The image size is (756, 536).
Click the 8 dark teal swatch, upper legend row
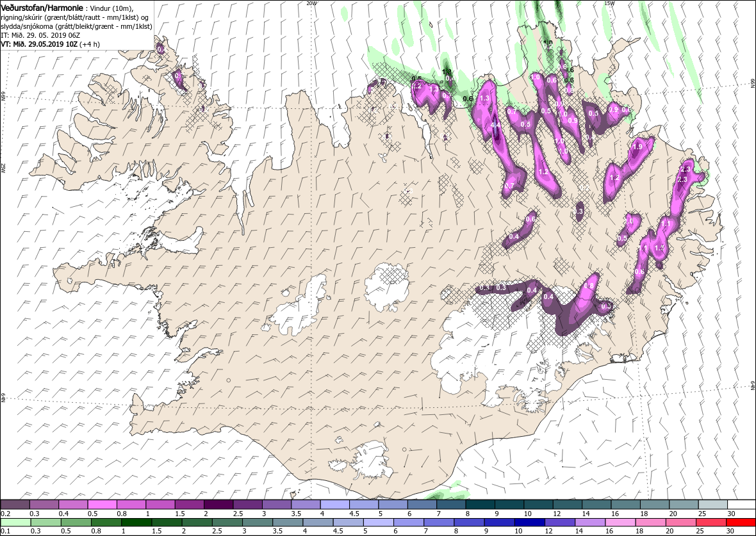pyautogui.click(x=481, y=504)
